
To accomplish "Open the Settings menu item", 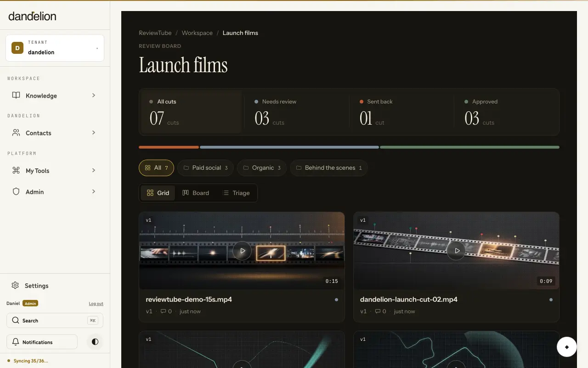I will click(x=55, y=285).
